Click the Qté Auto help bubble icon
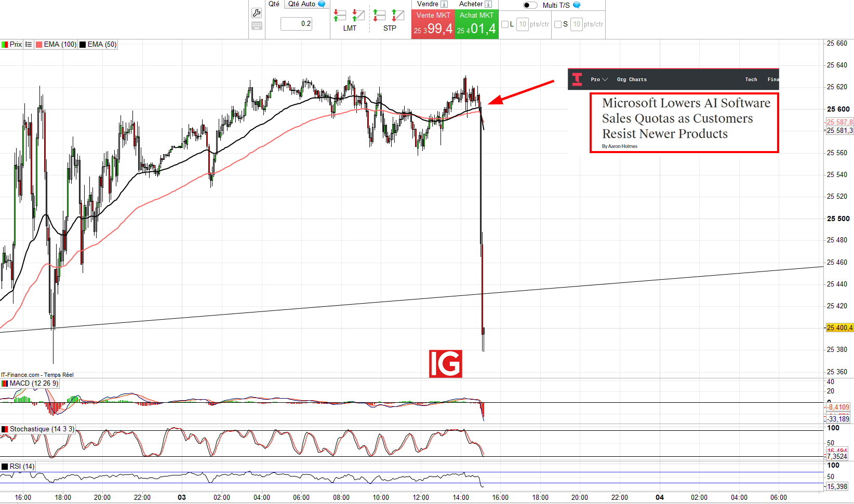 322,4
